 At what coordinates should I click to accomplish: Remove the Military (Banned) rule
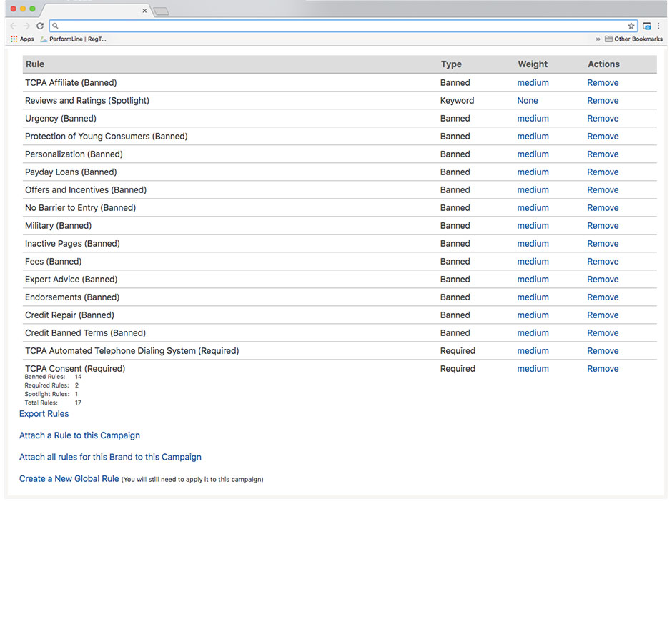(603, 226)
